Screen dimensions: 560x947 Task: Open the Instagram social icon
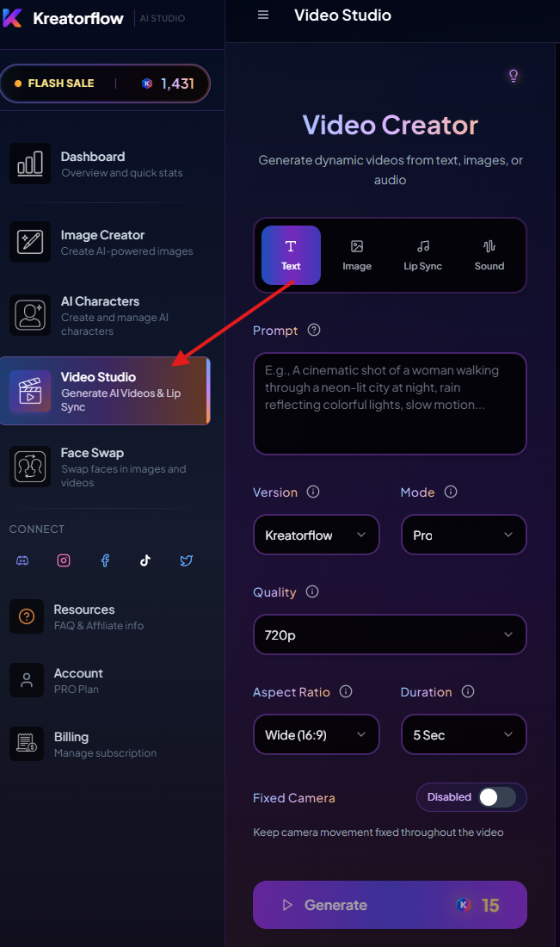pos(64,560)
